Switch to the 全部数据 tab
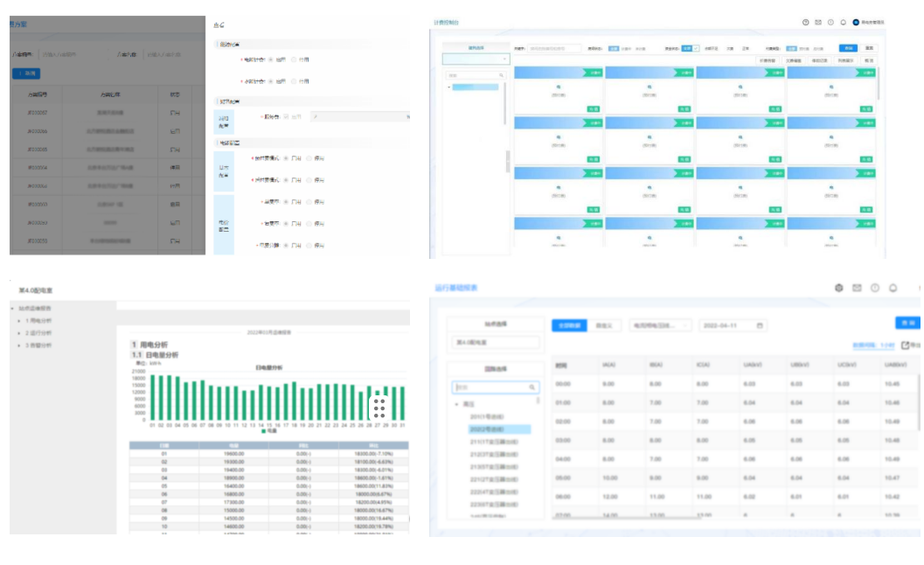Viewport: 924px width, 565px height. click(x=568, y=325)
